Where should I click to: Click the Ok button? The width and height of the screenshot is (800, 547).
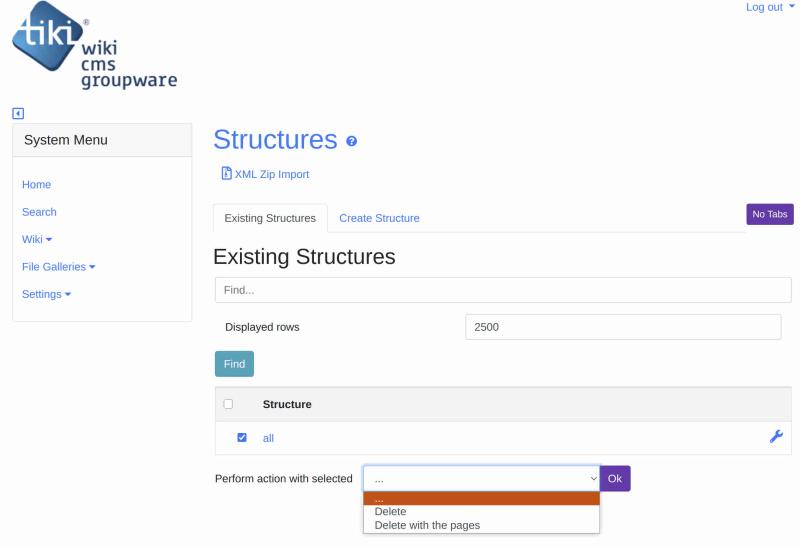pos(615,479)
